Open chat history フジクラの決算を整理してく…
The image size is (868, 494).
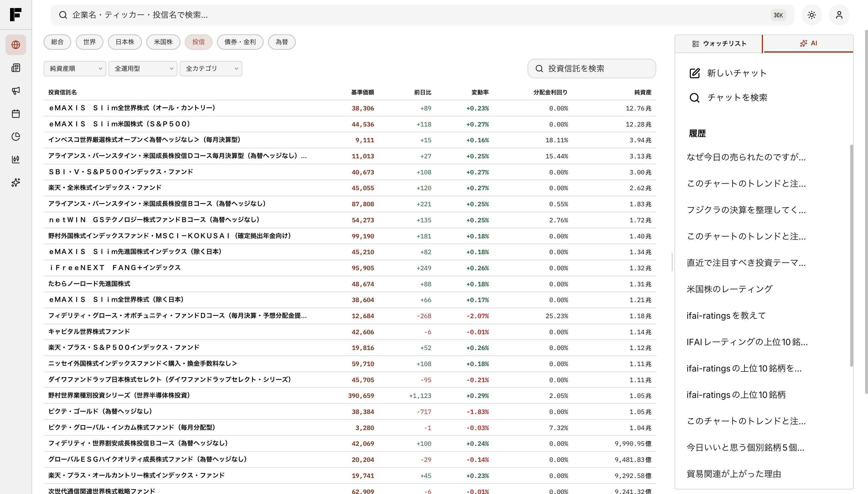[746, 210]
